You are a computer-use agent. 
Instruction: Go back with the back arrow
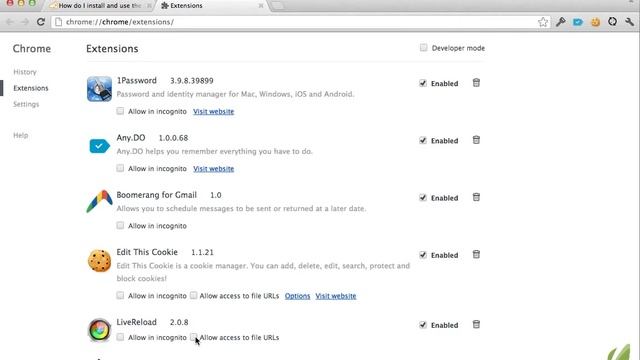coord(10,22)
